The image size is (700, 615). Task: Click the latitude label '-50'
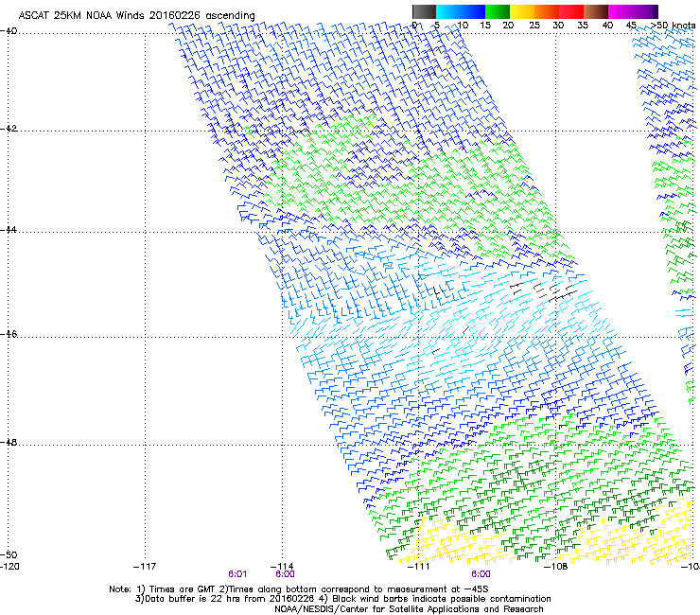(x=9, y=554)
